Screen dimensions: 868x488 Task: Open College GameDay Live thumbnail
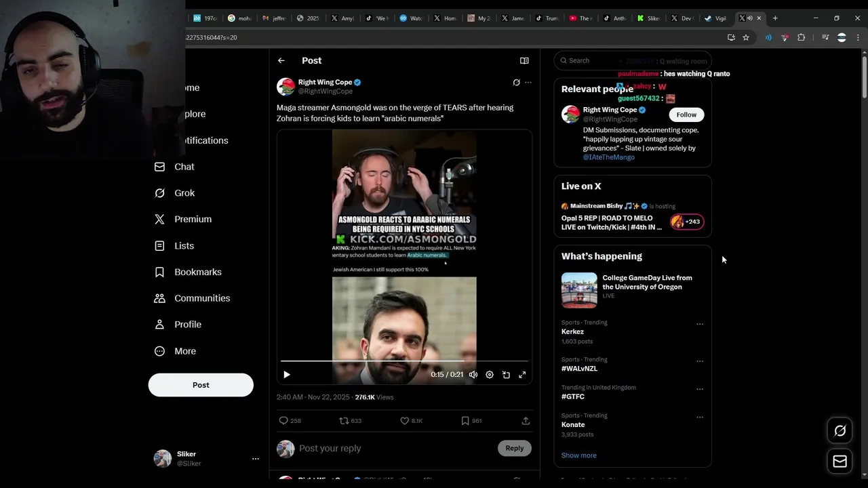(x=579, y=290)
